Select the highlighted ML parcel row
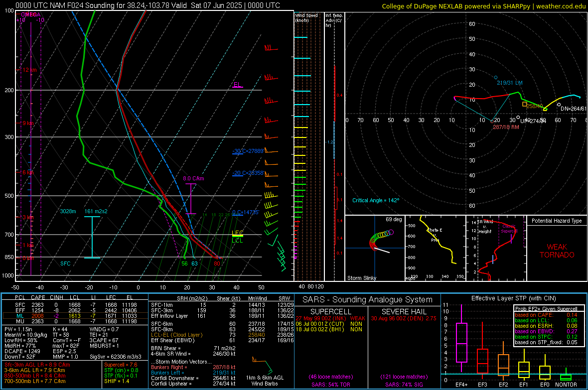Screen dimensions: 588x390 (76, 316)
